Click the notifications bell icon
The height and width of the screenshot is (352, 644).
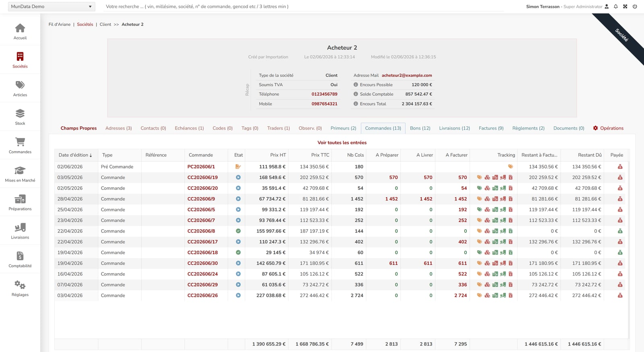click(x=615, y=6)
